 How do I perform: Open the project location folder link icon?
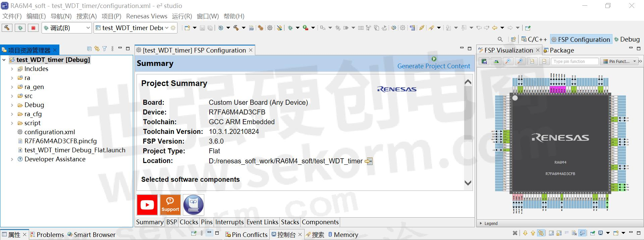tap(369, 161)
